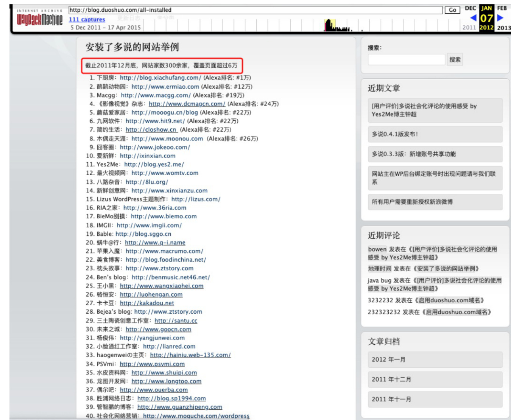The image size is (511, 420).
Task: Open blog.xiachufang.com link
Action: 160,78
